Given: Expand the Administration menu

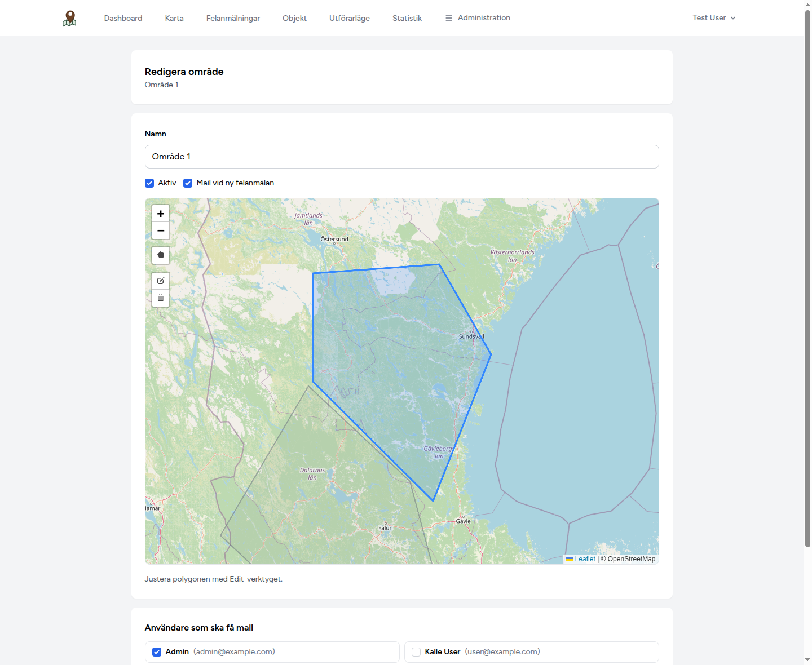Looking at the screenshot, I should (x=478, y=18).
